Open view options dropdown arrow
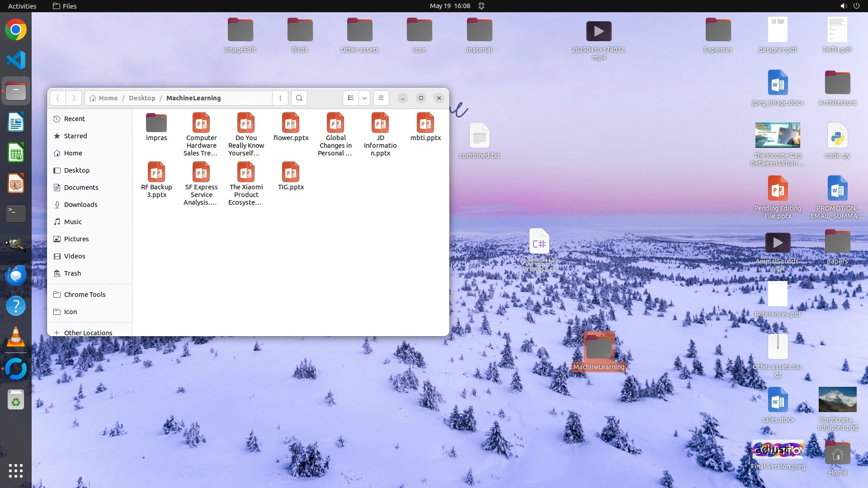The image size is (868, 488). [x=364, y=98]
